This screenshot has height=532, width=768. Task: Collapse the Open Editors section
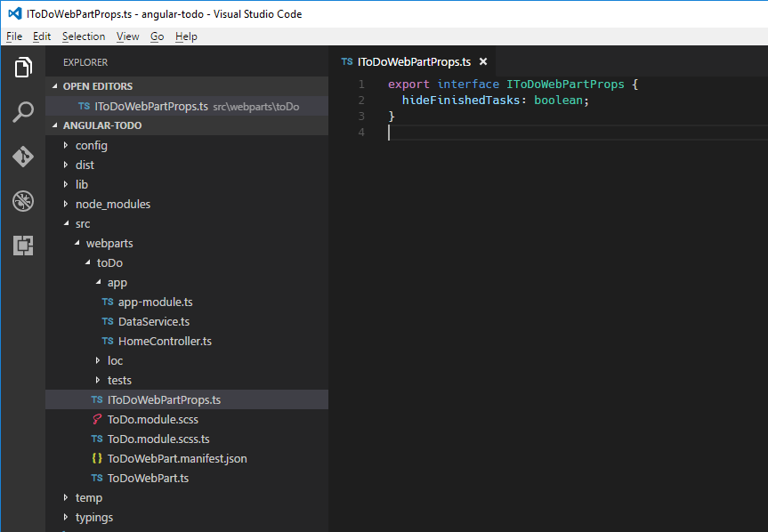(55, 86)
